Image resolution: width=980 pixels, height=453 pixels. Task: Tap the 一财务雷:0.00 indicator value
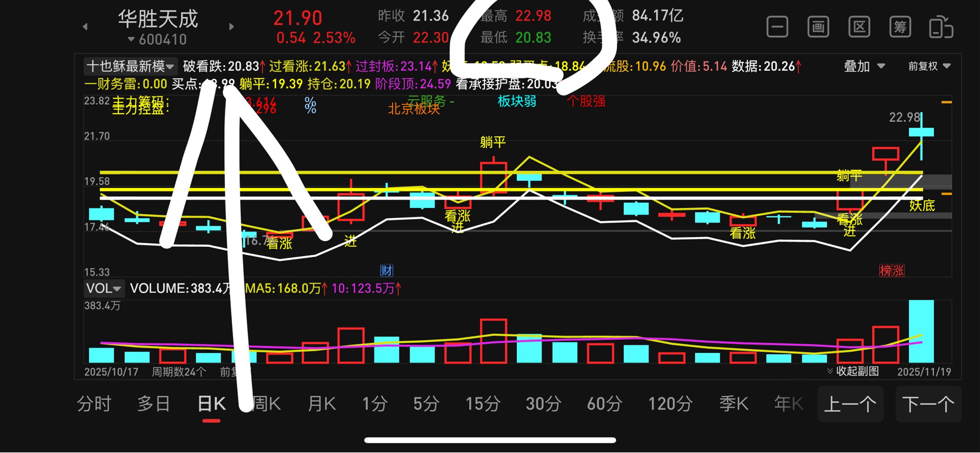125,84
